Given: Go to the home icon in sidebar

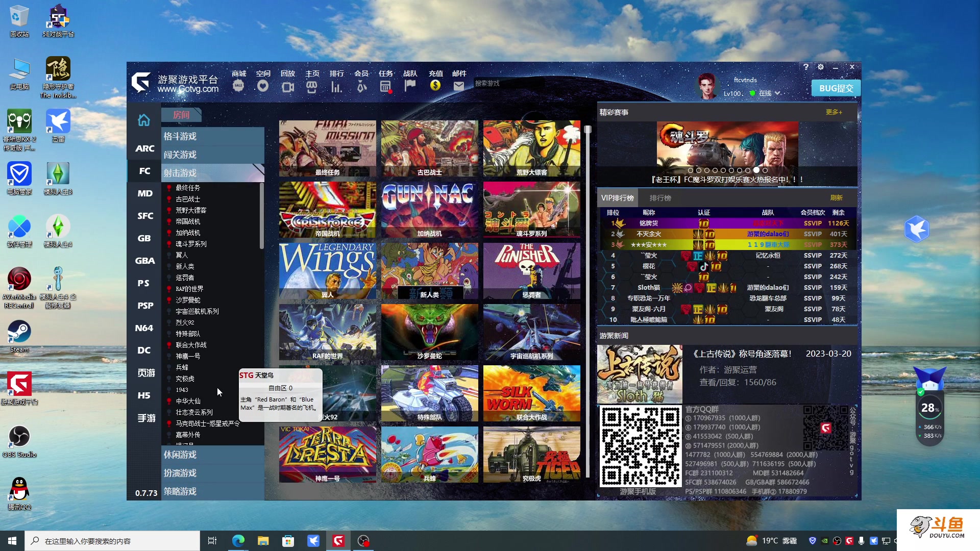Looking at the screenshot, I should click(x=144, y=120).
